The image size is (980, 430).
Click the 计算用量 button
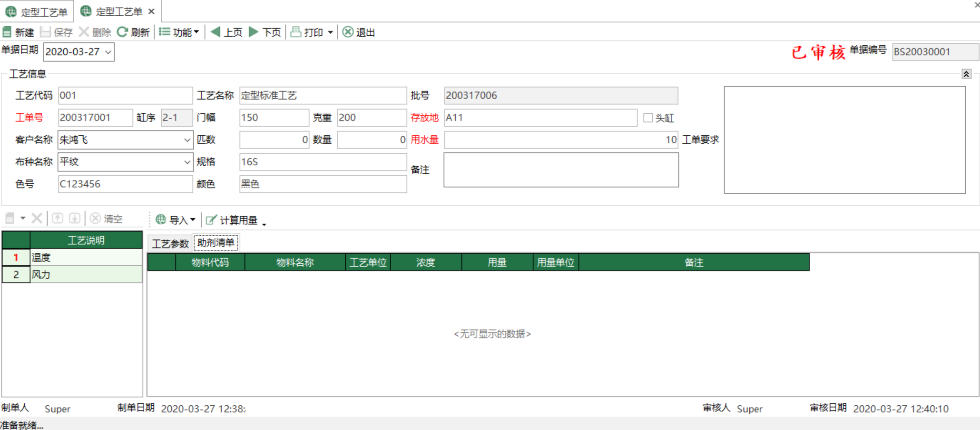pos(232,220)
